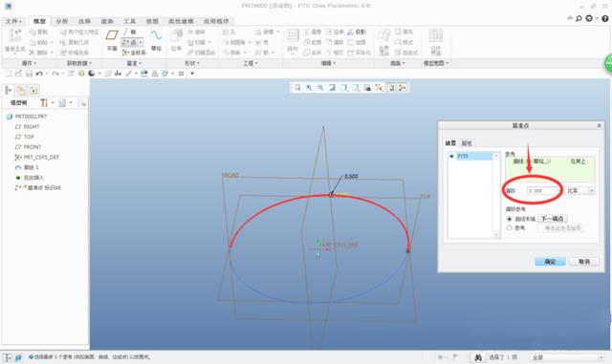The image size is (612, 364).
Task: Click the appearance gallery sphere icon
Action: (x=92, y=74)
